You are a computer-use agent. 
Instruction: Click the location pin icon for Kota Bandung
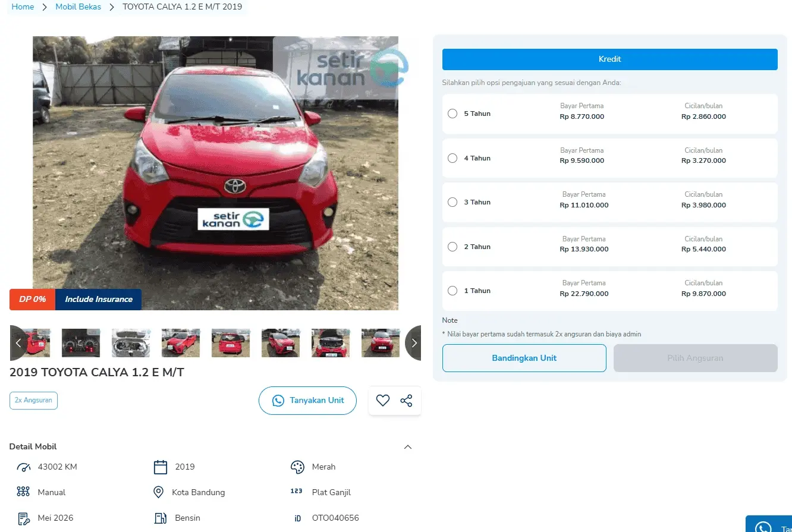tap(159, 492)
